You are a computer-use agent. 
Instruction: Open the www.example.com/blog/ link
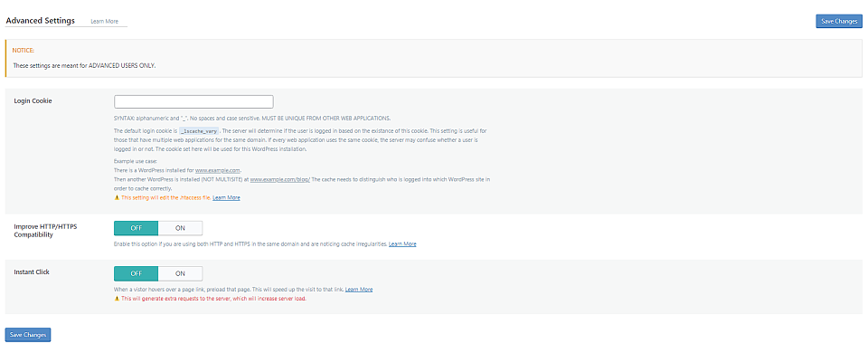280,179
